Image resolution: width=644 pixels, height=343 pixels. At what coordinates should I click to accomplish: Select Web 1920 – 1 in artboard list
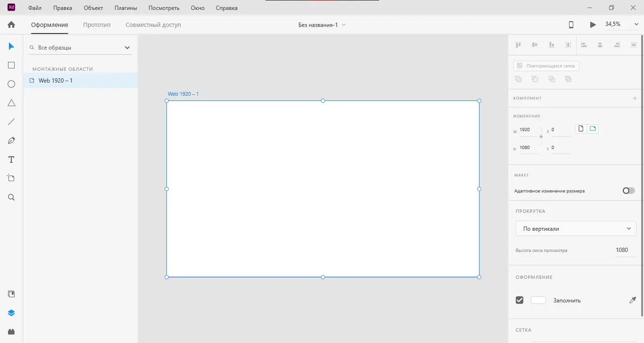[80, 81]
